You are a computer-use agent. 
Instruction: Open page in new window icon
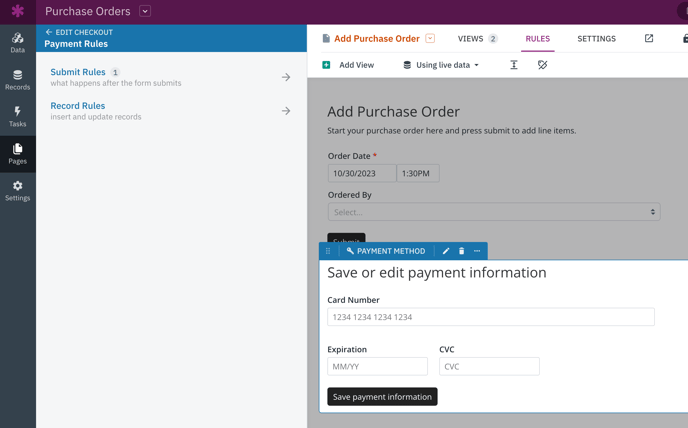coord(649,38)
